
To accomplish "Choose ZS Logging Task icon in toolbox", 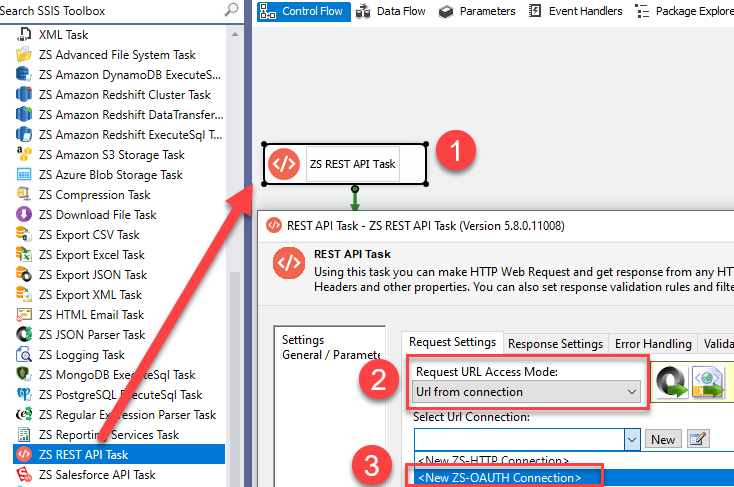I will point(25,355).
